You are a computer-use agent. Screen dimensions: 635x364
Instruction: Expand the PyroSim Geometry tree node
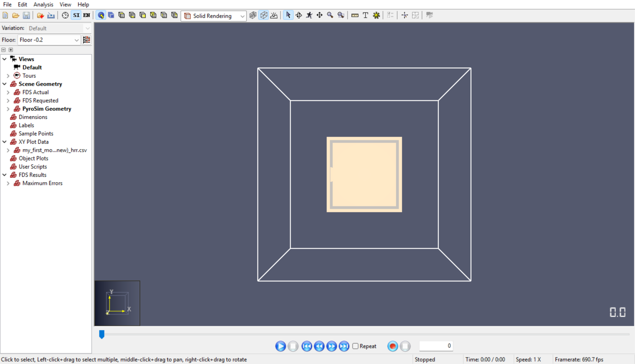[8, 109]
